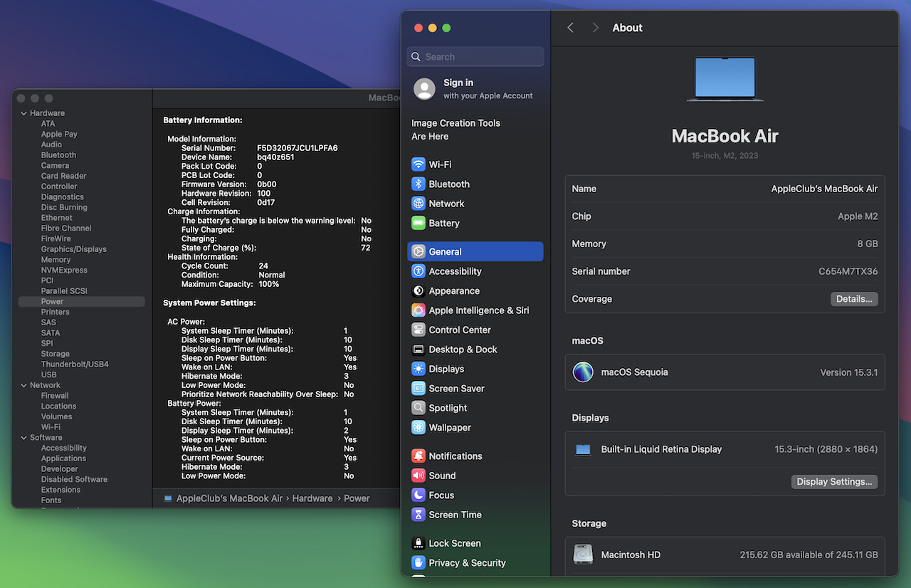This screenshot has height=588, width=911.
Task: Click the battery serial F5D32067JCU1LPFA6
Action: click(297, 148)
